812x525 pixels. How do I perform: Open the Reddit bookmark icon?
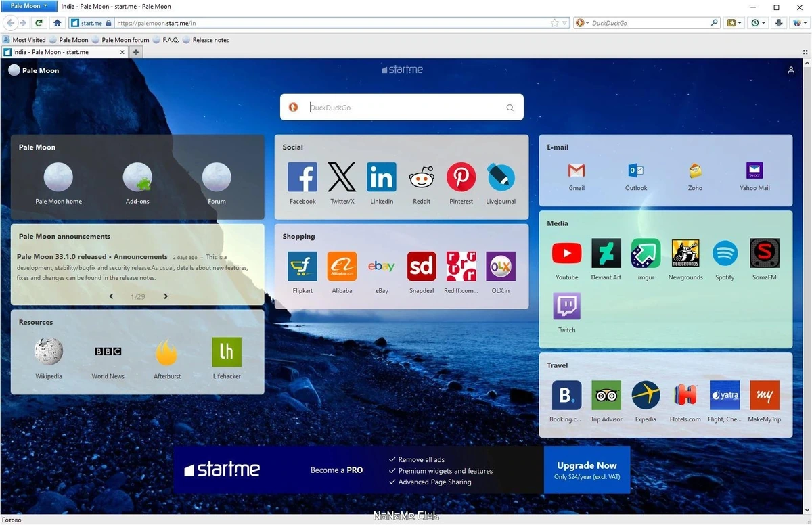click(x=422, y=177)
